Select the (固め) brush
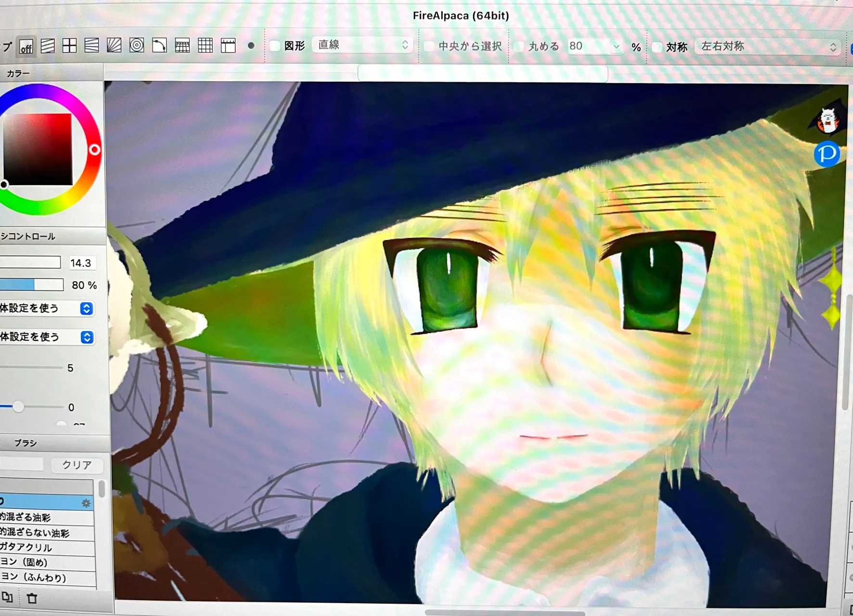Viewport: 853px width, 616px height. [x=47, y=562]
